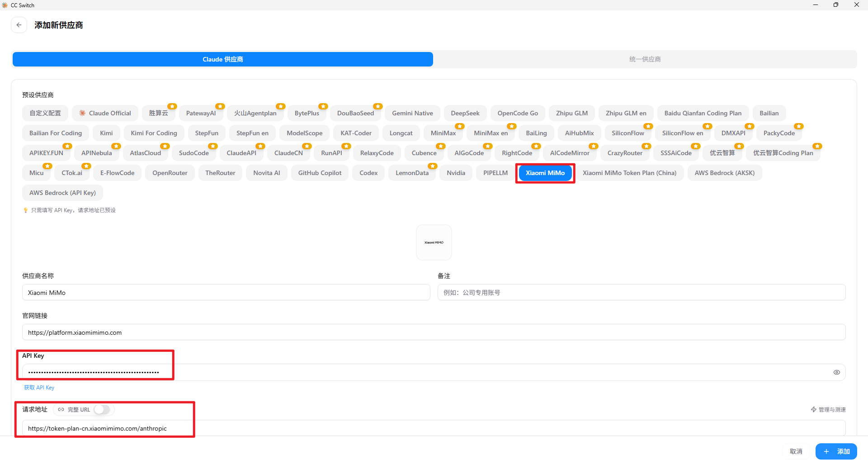The image size is (868, 465).
Task: Select Nvidia provider
Action: 456,173
